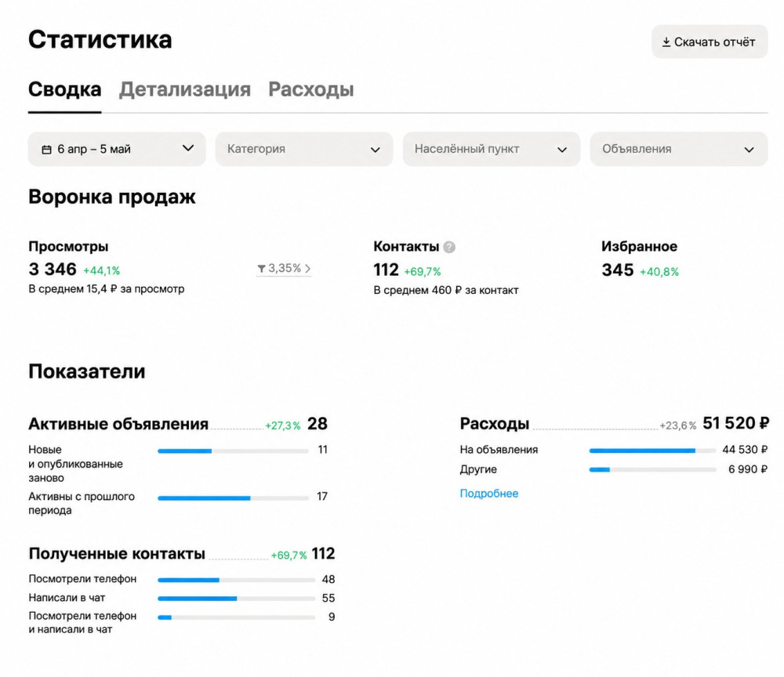Click the Расходы heading in Показатели section
The height and width of the screenshot is (677, 784).
pos(495,424)
